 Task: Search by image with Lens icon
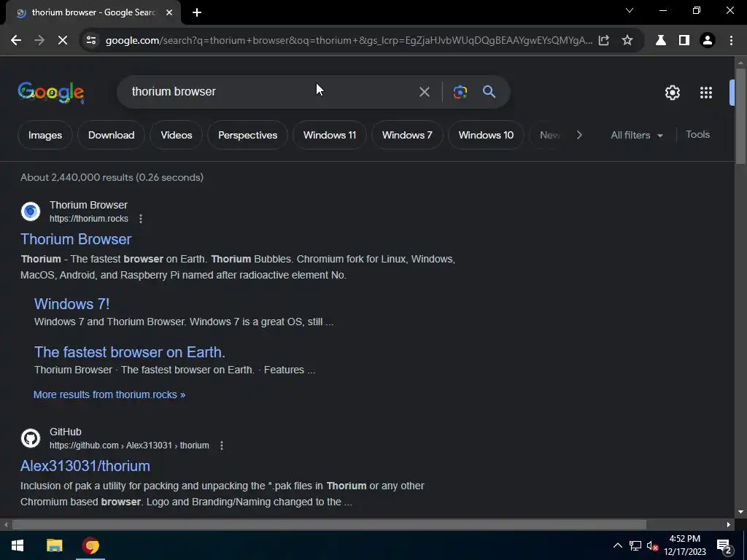(x=460, y=92)
